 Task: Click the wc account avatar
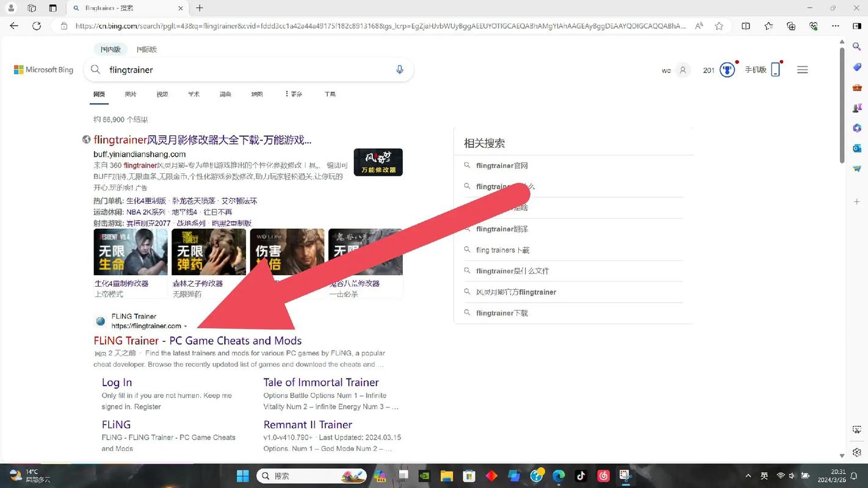tap(683, 70)
